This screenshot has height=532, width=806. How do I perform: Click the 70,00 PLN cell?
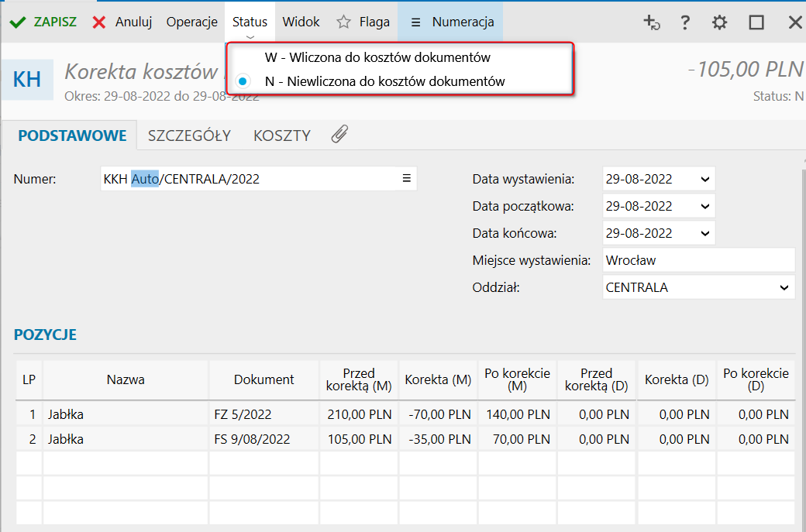[517, 439]
